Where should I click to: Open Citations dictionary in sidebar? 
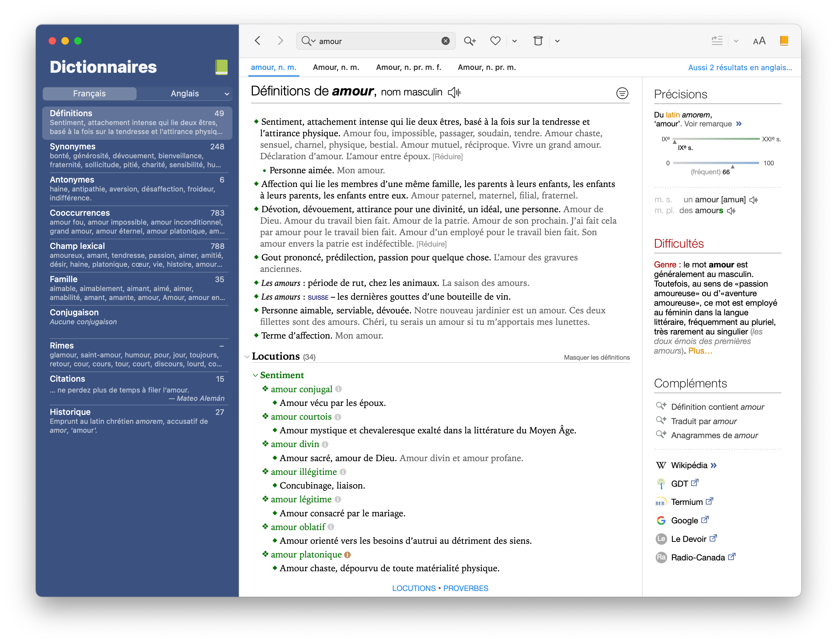[x=137, y=388]
